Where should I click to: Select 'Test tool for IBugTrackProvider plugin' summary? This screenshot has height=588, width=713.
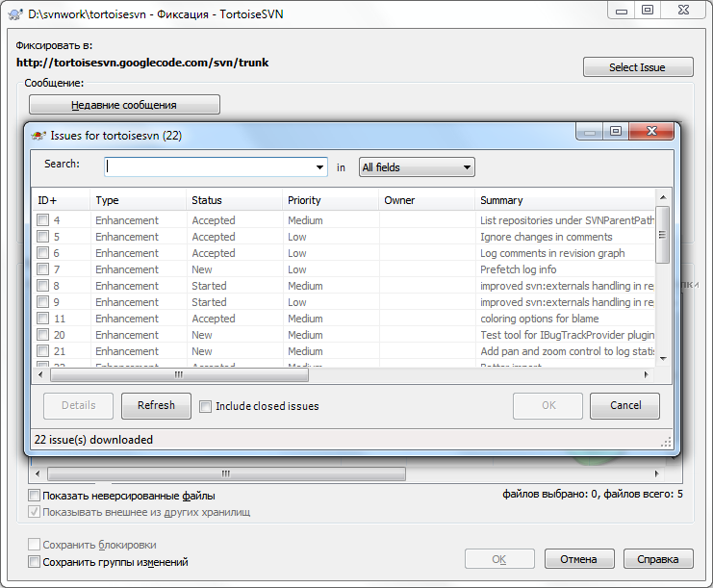[x=567, y=335]
